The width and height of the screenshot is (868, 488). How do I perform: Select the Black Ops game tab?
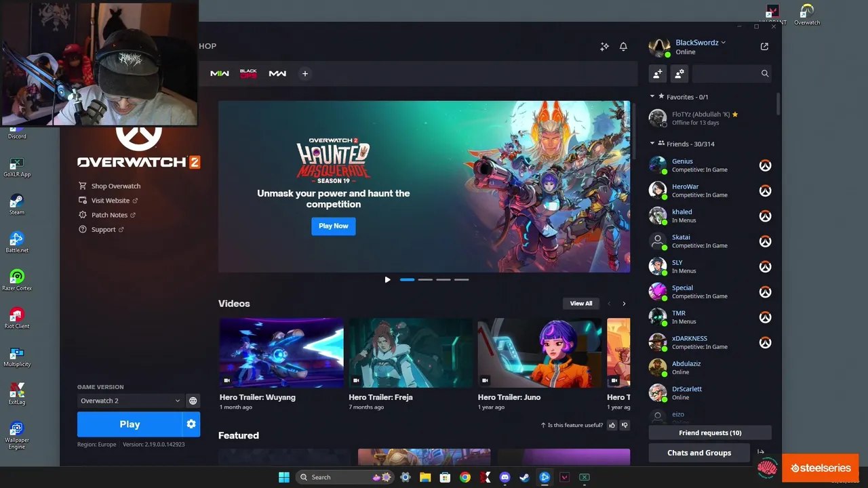click(248, 73)
